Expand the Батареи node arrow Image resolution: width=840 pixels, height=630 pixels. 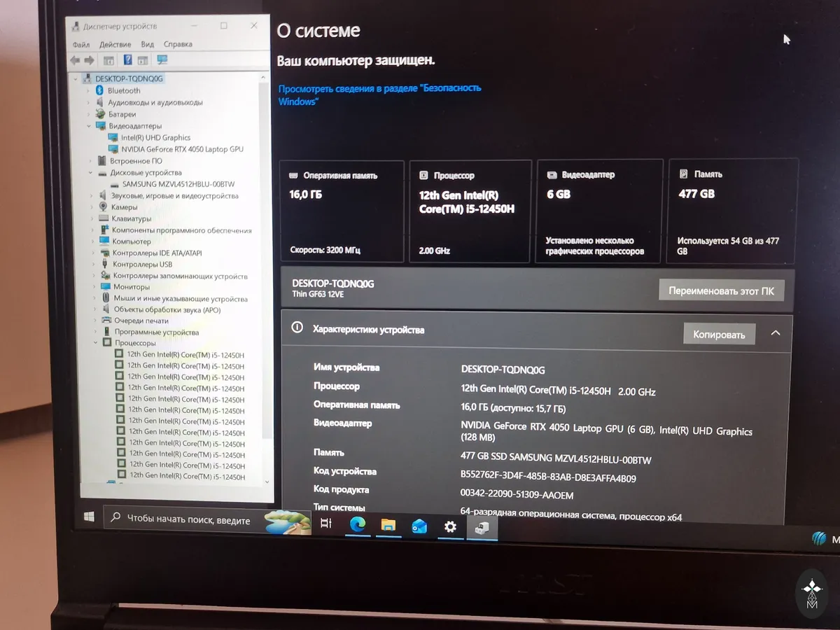click(x=88, y=114)
